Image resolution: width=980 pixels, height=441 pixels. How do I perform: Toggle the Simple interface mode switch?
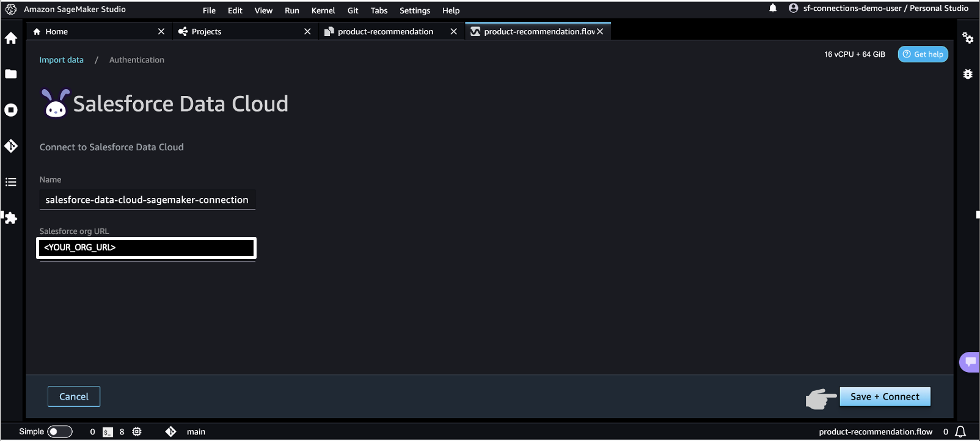point(60,432)
